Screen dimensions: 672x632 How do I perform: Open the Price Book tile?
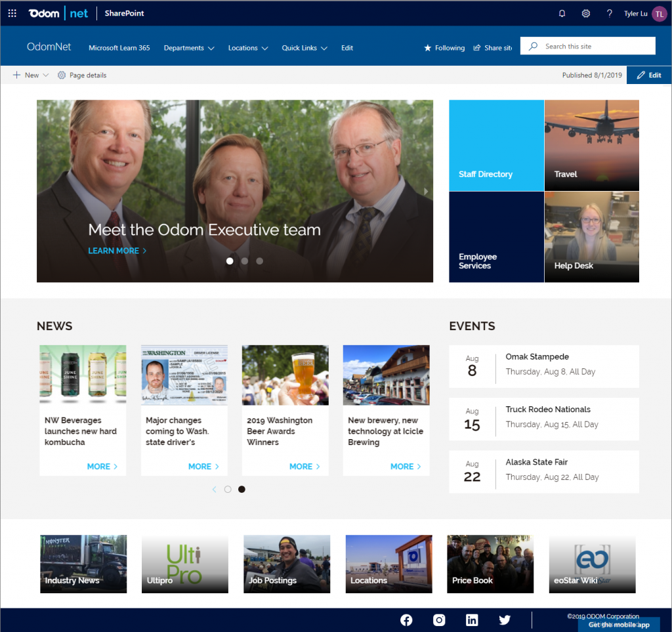490,564
